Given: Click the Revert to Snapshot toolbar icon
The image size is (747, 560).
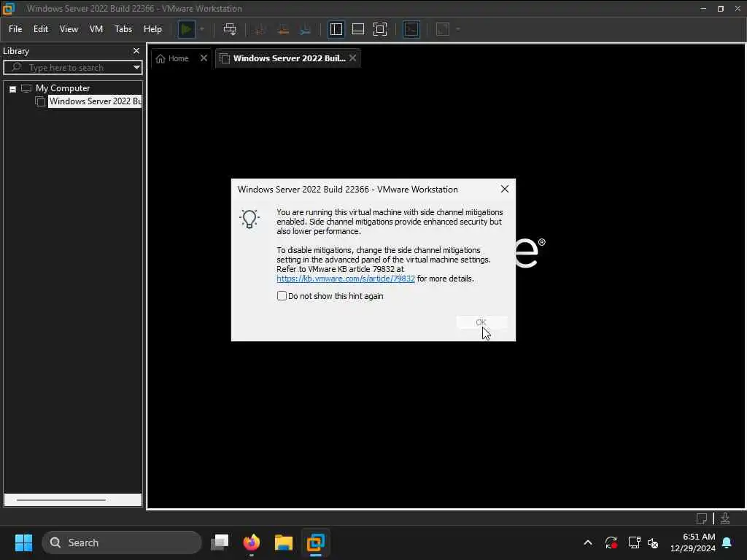Looking at the screenshot, I should click(283, 29).
